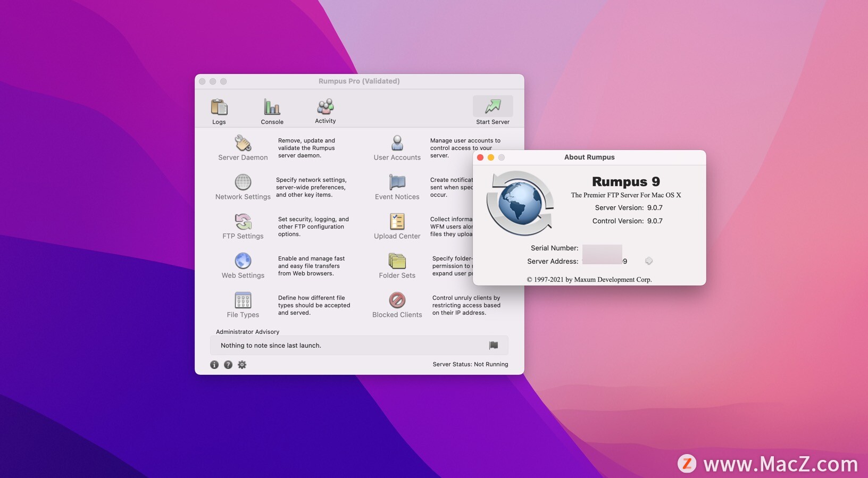The image size is (868, 478).
Task: Click the help question mark icon
Action: pos(228,365)
